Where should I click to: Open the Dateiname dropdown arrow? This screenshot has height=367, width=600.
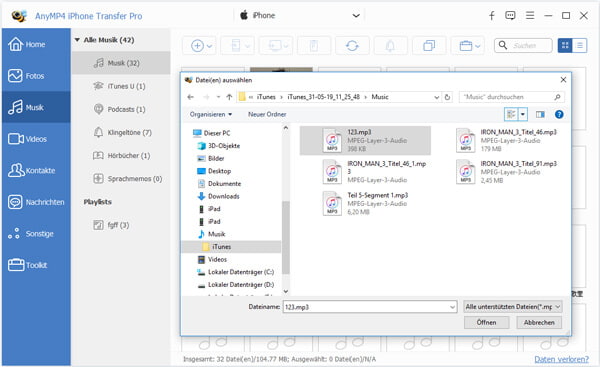pyautogui.click(x=452, y=307)
